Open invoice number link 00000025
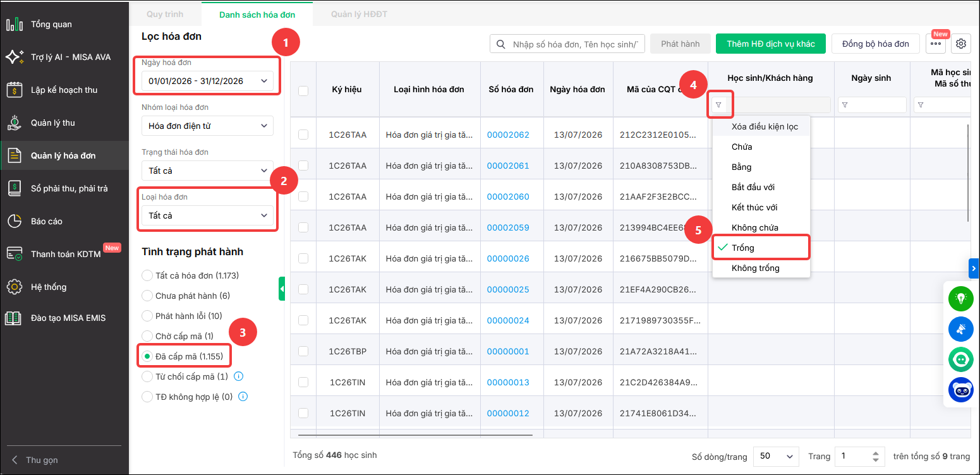The width and height of the screenshot is (980, 475). point(508,289)
